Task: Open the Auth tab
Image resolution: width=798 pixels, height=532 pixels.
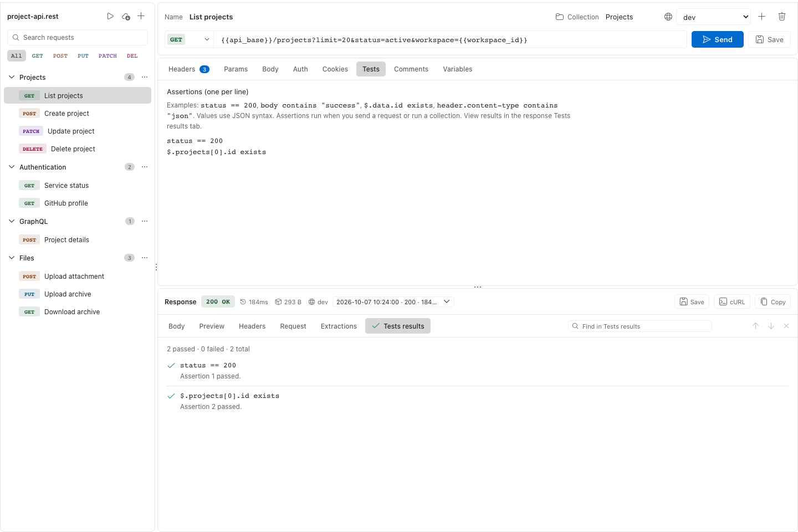Action: point(300,69)
